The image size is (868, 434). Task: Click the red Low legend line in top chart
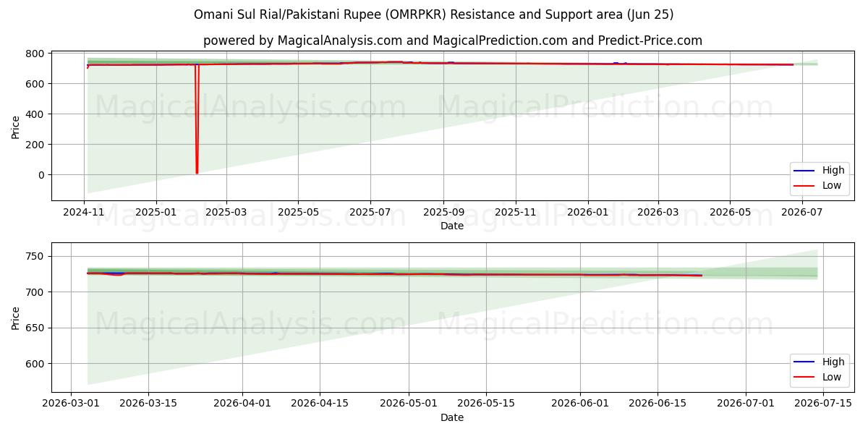(805, 185)
